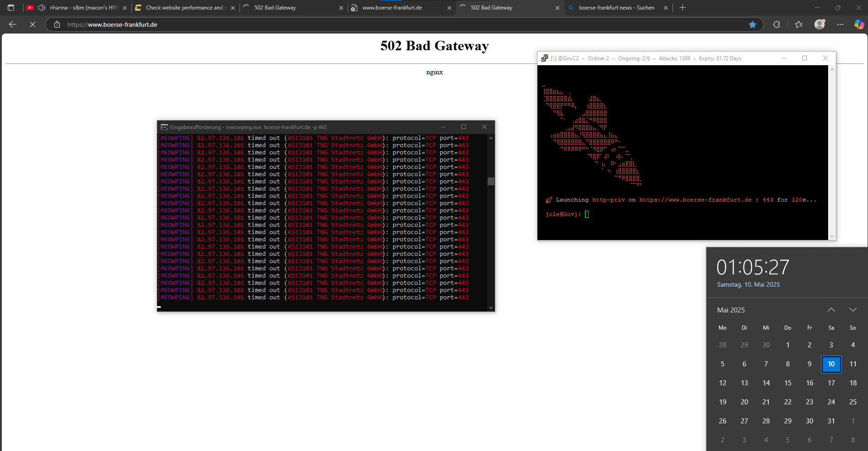The image size is (868, 451).
Task: Click the nginx text on the page
Action: (x=435, y=72)
